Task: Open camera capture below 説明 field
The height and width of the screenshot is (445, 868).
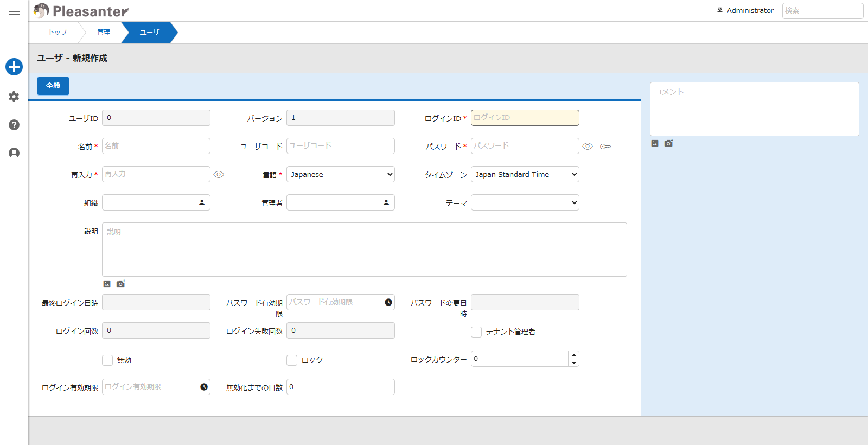Action: [x=120, y=284]
